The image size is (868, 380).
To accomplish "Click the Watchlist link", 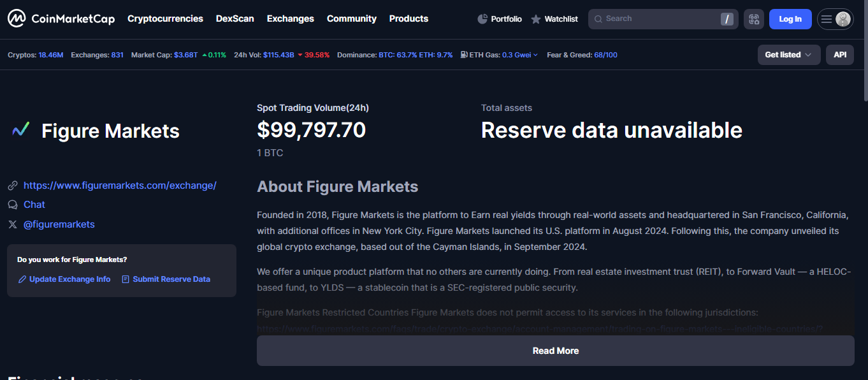I will [561, 19].
